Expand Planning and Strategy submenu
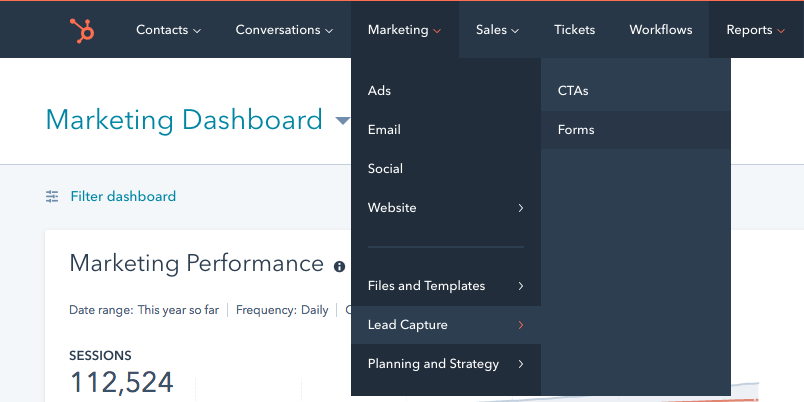The width and height of the screenshot is (804, 402). click(445, 364)
